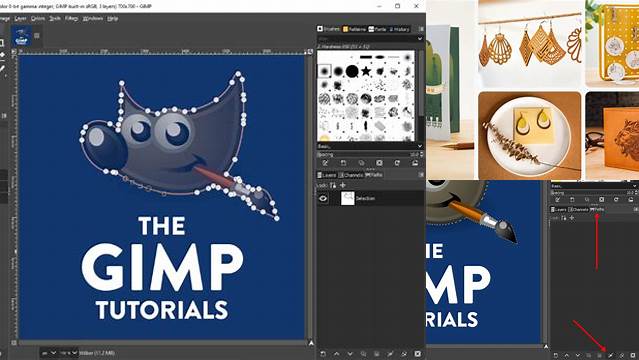Click Create new path icon in main window
Viewport: 639px width, 360px height.
(323, 354)
